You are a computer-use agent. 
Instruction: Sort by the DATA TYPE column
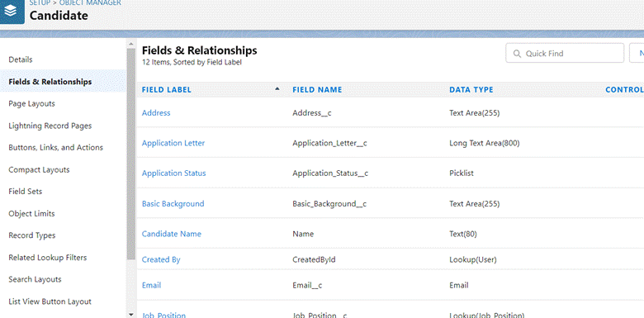pos(471,89)
